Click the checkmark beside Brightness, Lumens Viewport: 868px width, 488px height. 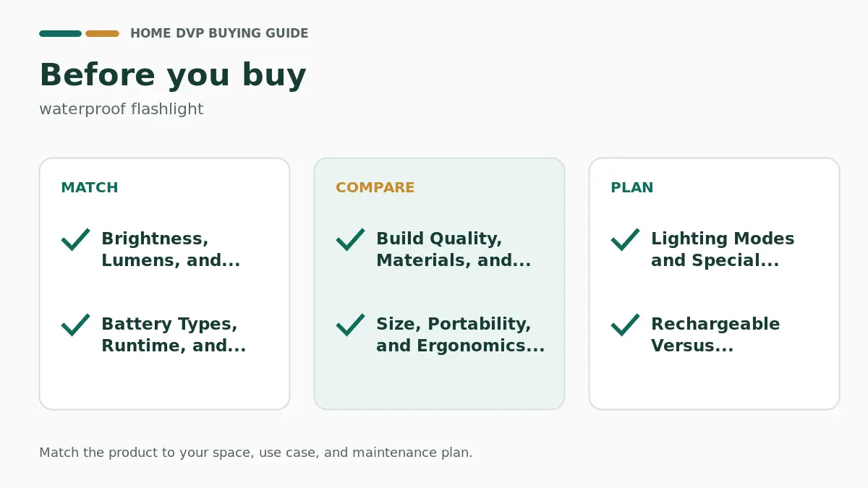coord(75,239)
